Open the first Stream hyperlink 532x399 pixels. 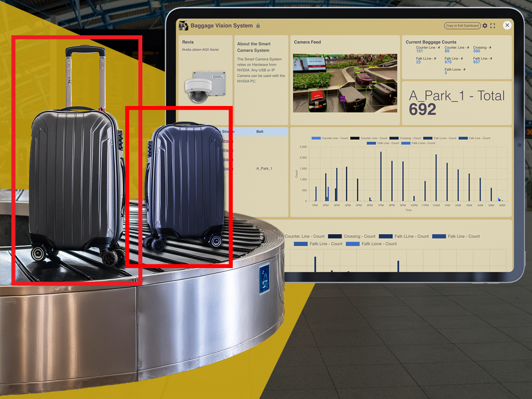(228, 141)
